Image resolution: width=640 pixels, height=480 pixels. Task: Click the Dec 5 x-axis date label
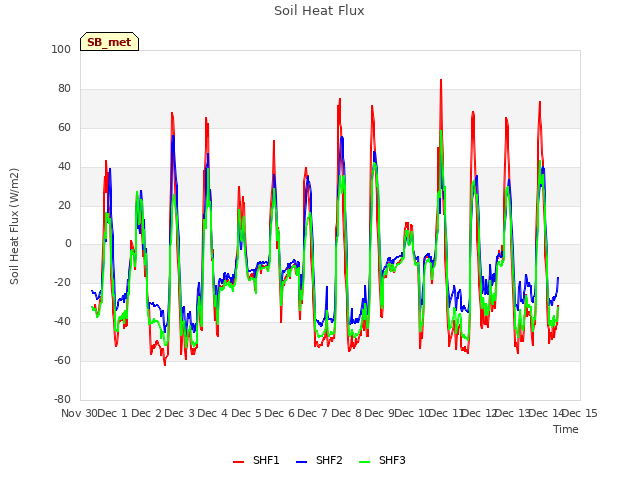click(x=247, y=413)
